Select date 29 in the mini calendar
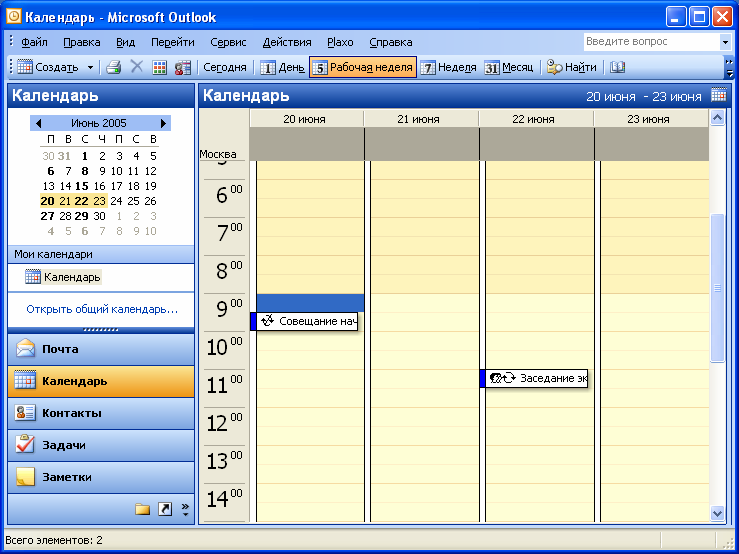739x554 pixels. coord(82,216)
